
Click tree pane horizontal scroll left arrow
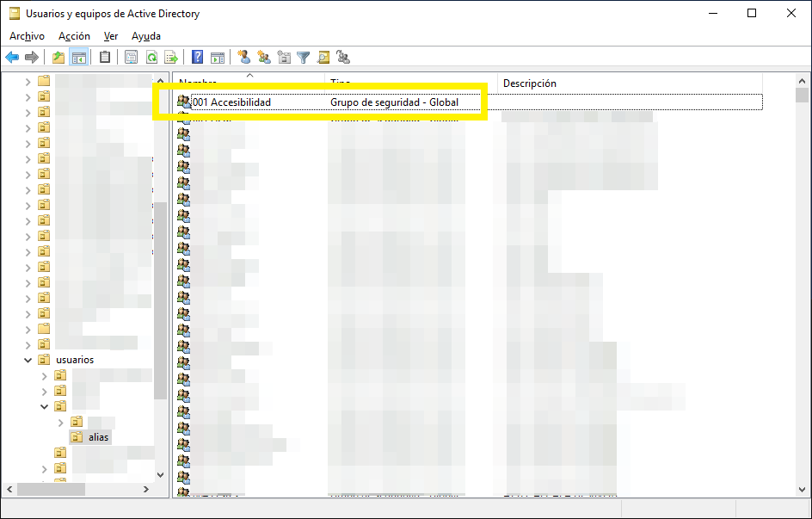[9, 489]
